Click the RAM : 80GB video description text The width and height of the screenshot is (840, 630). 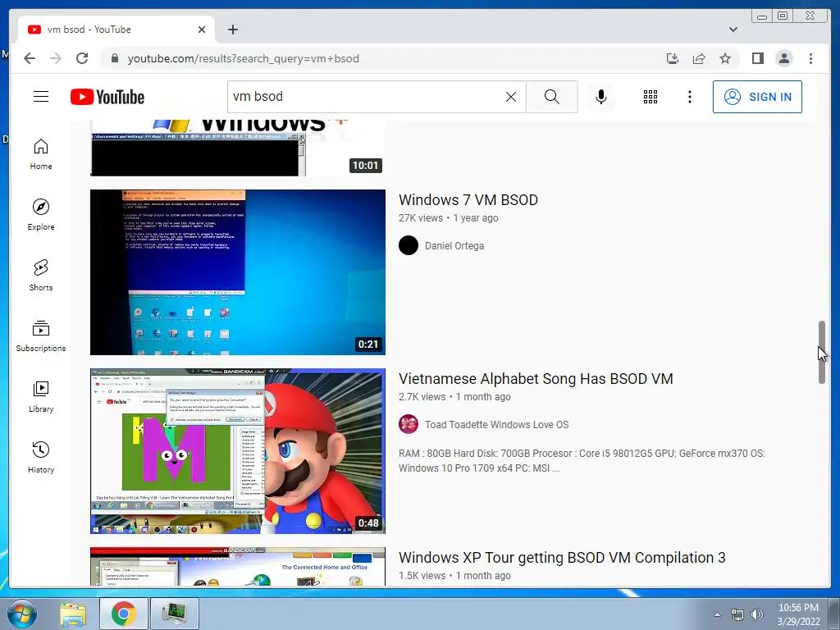pyautogui.click(x=582, y=461)
